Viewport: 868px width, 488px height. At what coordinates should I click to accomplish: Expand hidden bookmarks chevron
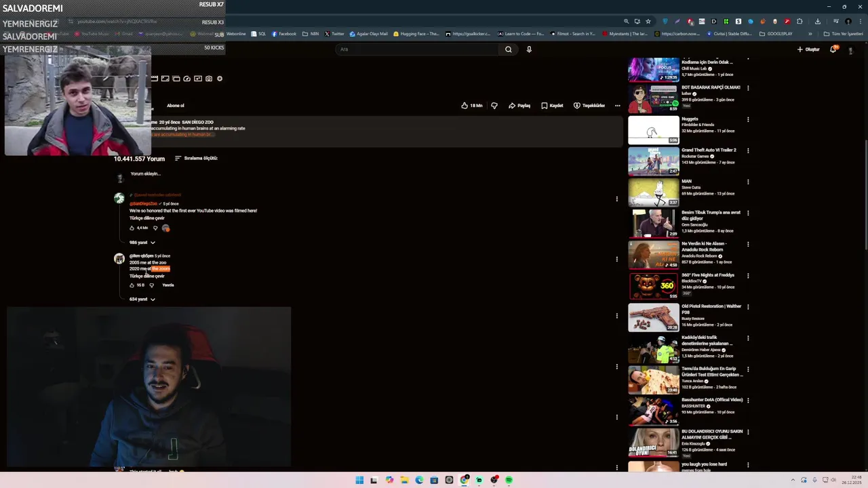[810, 34]
